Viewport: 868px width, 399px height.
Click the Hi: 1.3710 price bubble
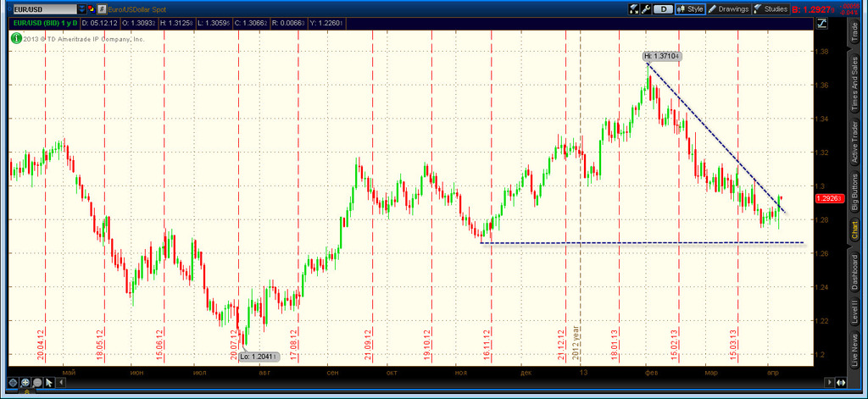[661, 56]
